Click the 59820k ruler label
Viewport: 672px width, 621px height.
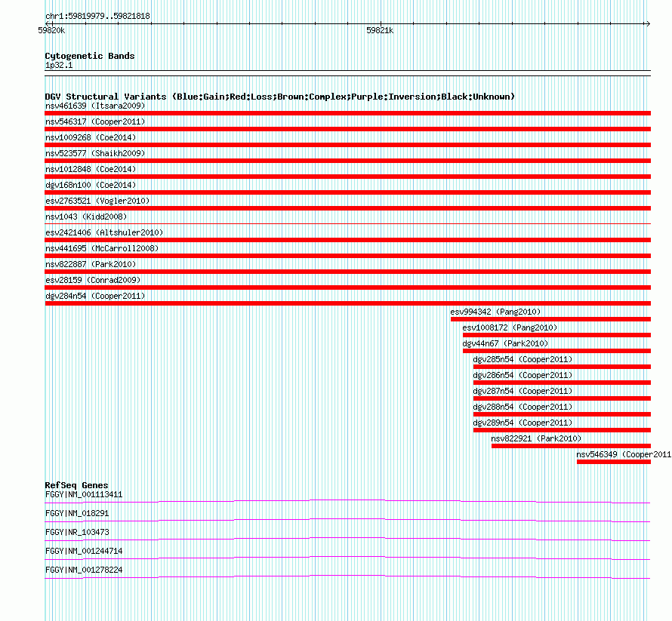coord(51,30)
